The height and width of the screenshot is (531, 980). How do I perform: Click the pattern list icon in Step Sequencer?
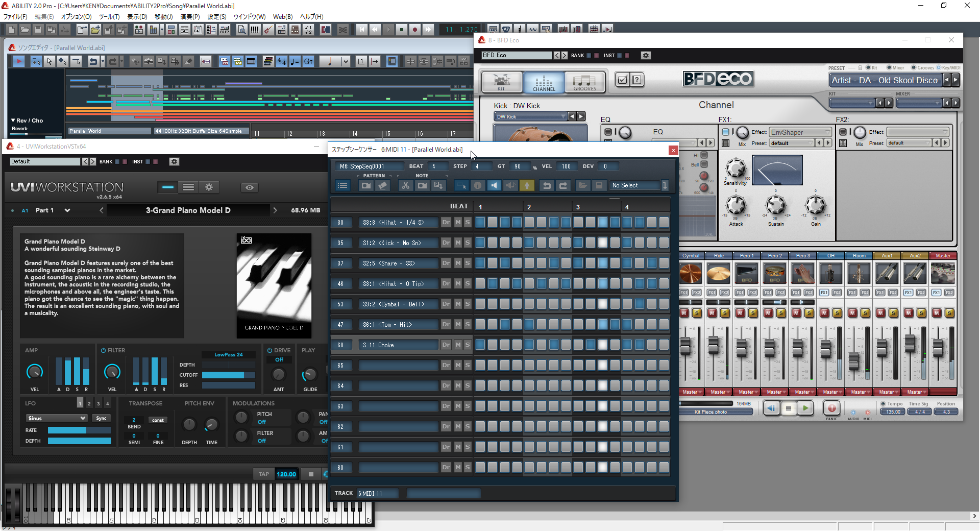[342, 185]
